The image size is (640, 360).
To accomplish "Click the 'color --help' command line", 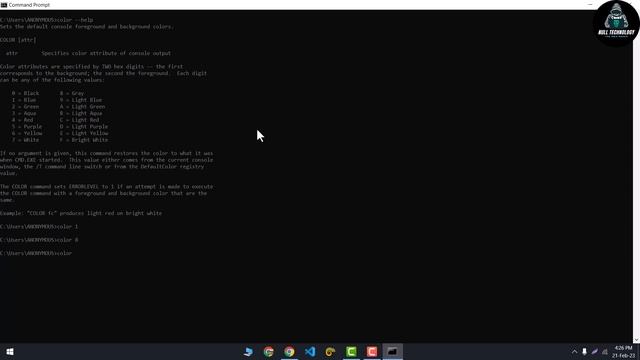I will (47, 20).
